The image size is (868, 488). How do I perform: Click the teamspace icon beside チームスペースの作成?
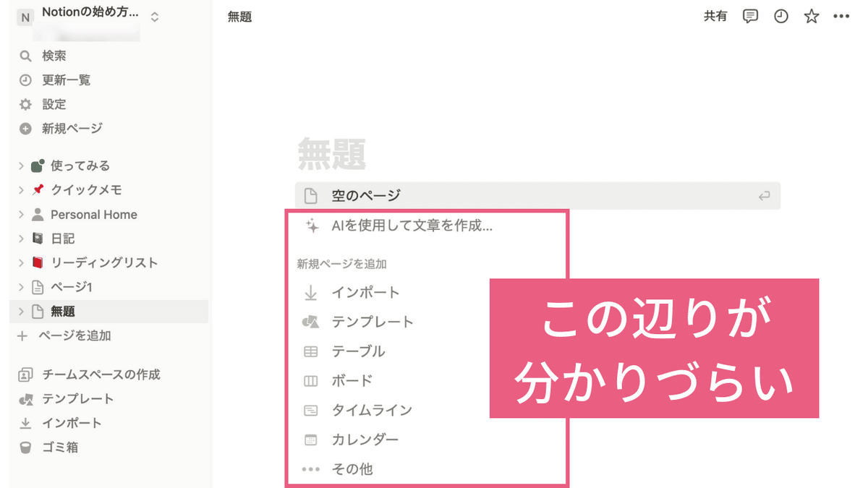[x=25, y=374]
